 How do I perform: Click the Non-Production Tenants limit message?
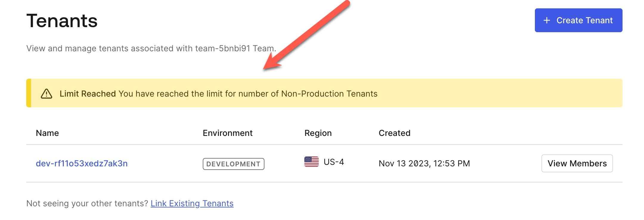248,94
